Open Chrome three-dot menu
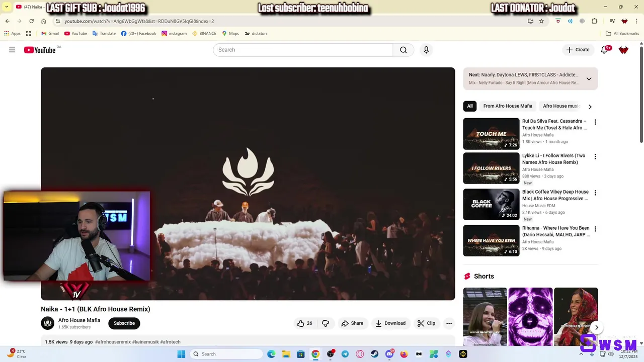Viewport: 644px width, 362px height. point(637,21)
